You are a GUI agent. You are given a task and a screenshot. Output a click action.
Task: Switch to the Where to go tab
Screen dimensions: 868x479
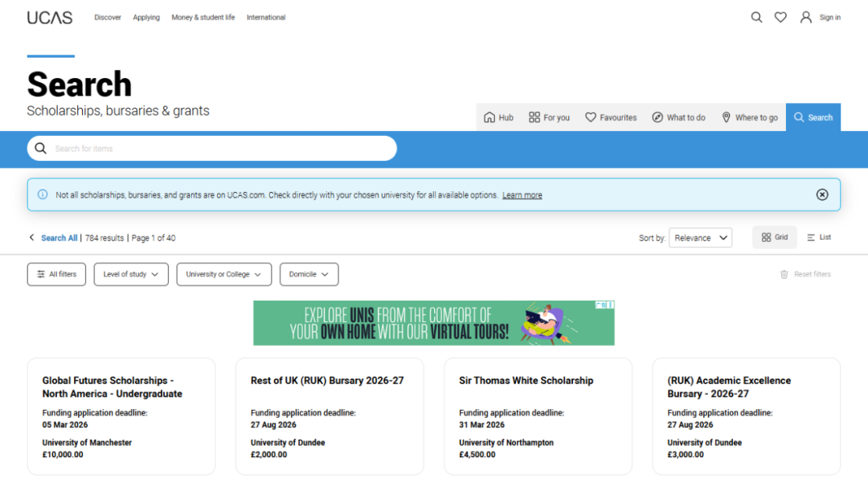749,117
